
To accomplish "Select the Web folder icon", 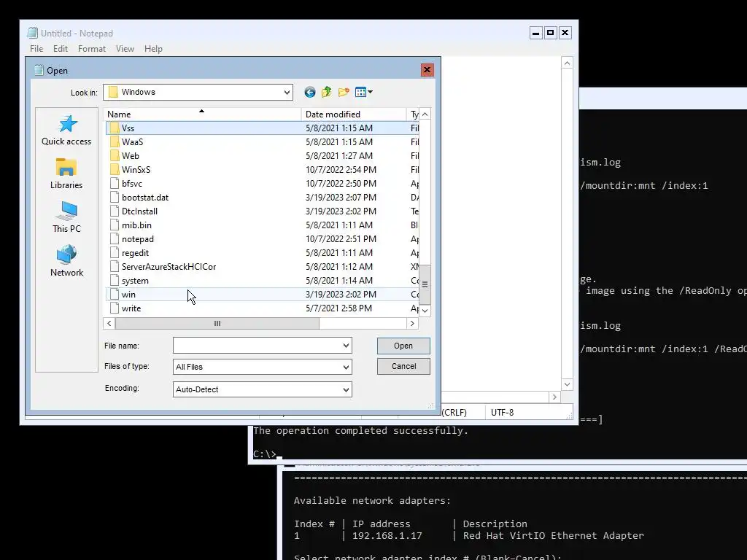I will 114,156.
